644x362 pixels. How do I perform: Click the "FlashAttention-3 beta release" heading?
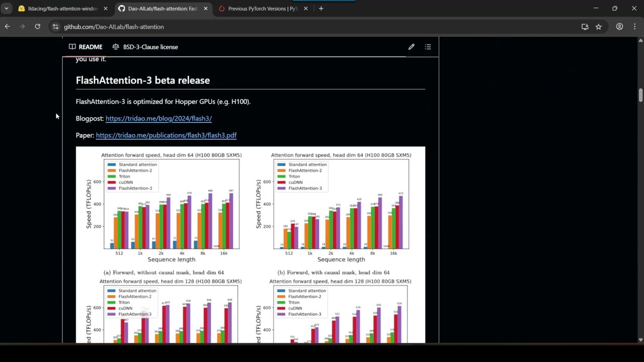click(143, 80)
